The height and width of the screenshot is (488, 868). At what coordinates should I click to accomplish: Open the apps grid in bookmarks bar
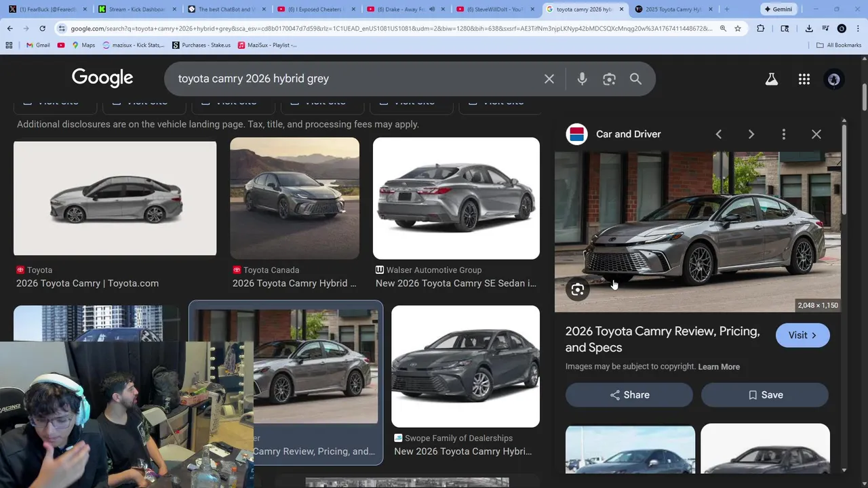(x=9, y=45)
